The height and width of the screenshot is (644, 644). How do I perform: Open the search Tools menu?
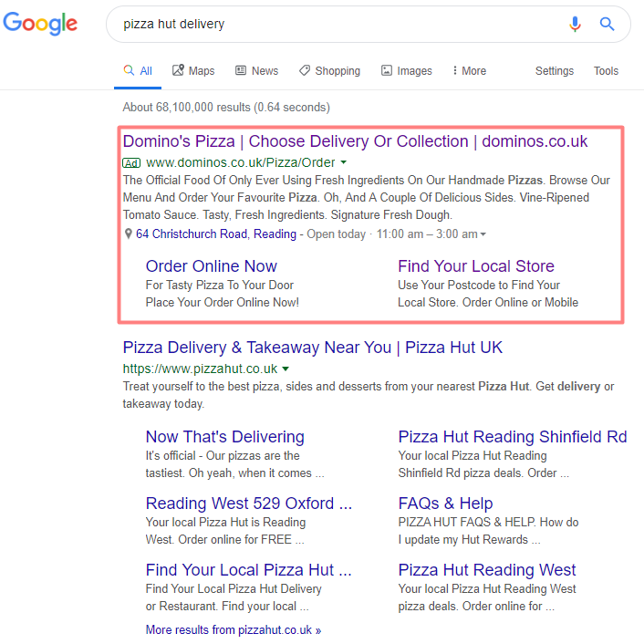click(x=606, y=71)
